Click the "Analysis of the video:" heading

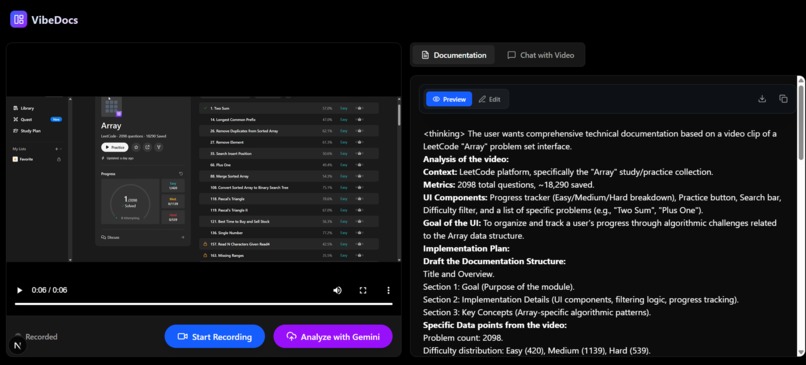tap(466, 159)
